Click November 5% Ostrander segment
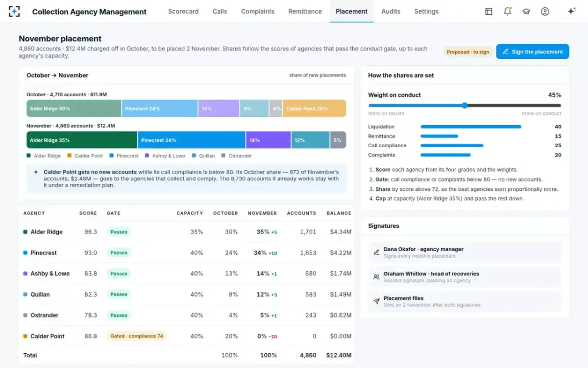The width and height of the screenshot is (588, 368). [x=338, y=140]
